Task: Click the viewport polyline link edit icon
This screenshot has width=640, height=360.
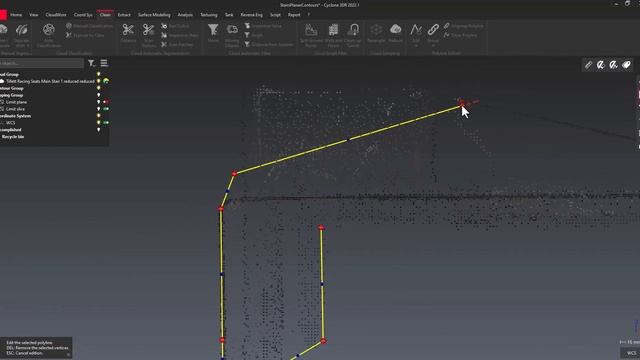Action: click(x=588, y=65)
